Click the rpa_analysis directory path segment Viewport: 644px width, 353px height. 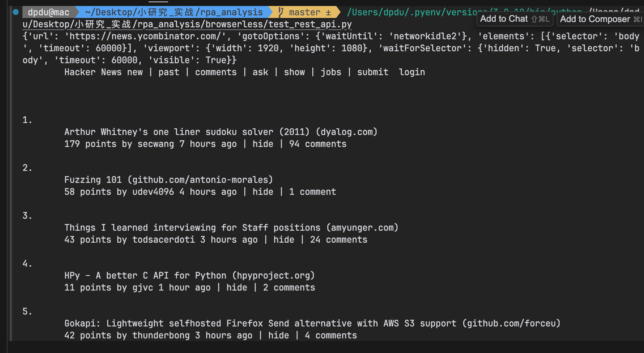(x=174, y=12)
